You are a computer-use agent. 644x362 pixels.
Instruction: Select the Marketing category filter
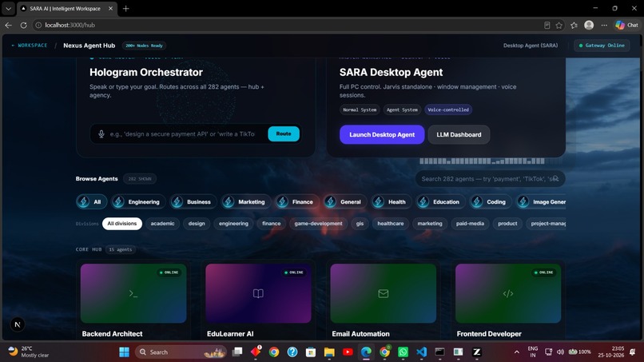click(x=245, y=201)
